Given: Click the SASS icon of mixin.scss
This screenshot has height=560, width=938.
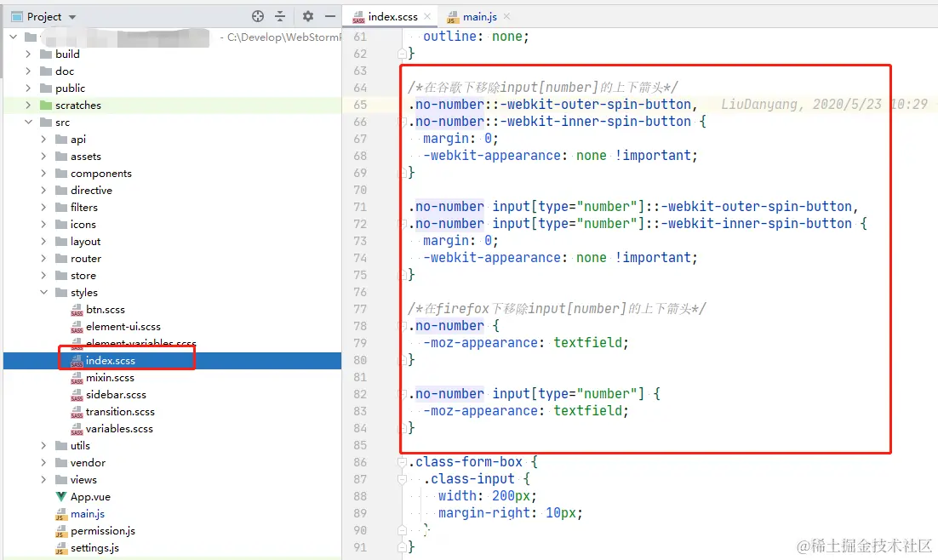Looking at the screenshot, I should (x=77, y=379).
